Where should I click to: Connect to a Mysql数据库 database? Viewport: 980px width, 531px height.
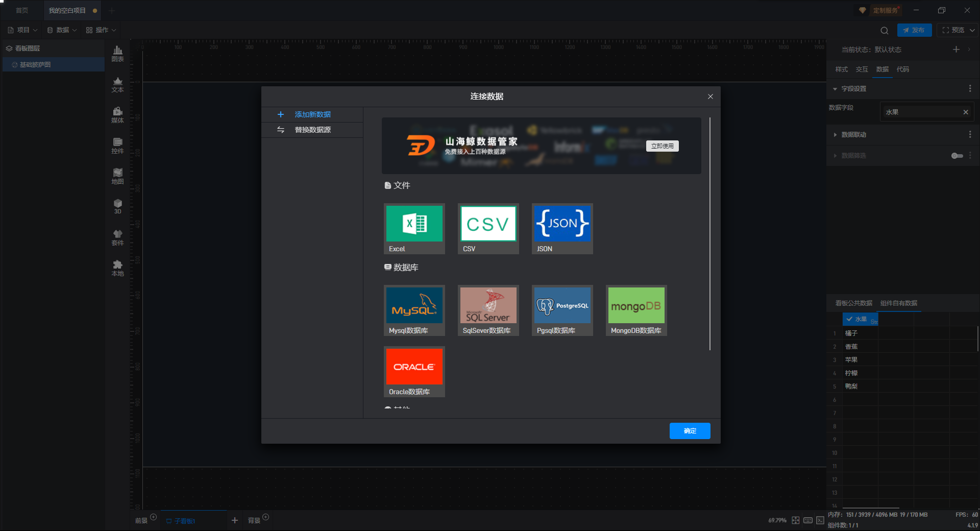tap(414, 310)
